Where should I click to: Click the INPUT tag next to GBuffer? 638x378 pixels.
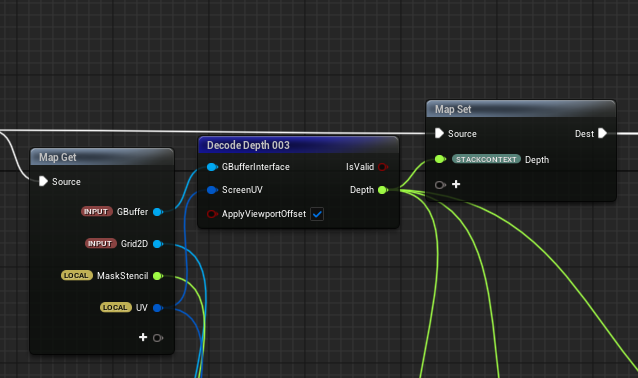point(96,212)
